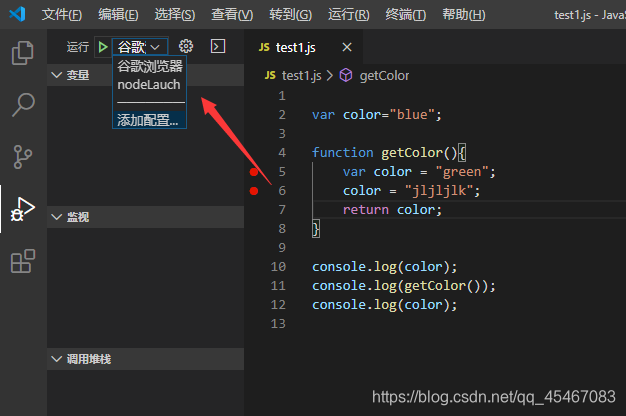Screen dimensions: 626x416
Task: Click the 'function getColor(){' line
Action: pos(389,153)
